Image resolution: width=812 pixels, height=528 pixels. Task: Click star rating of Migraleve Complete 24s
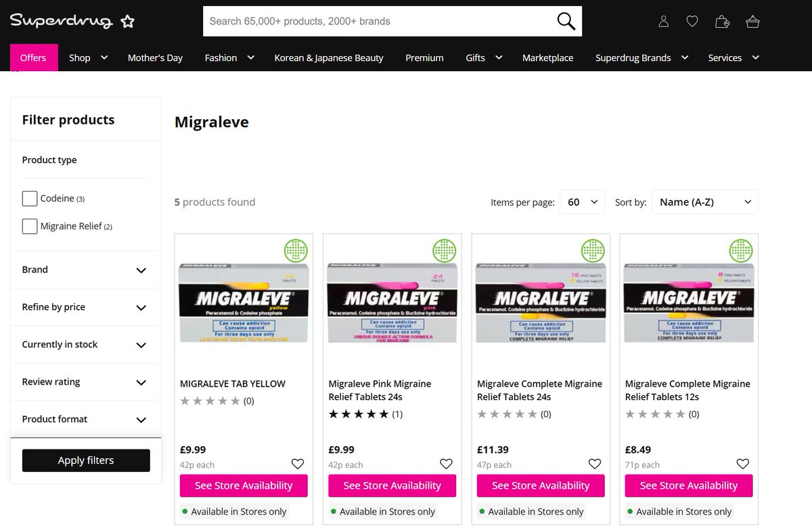tap(507, 414)
